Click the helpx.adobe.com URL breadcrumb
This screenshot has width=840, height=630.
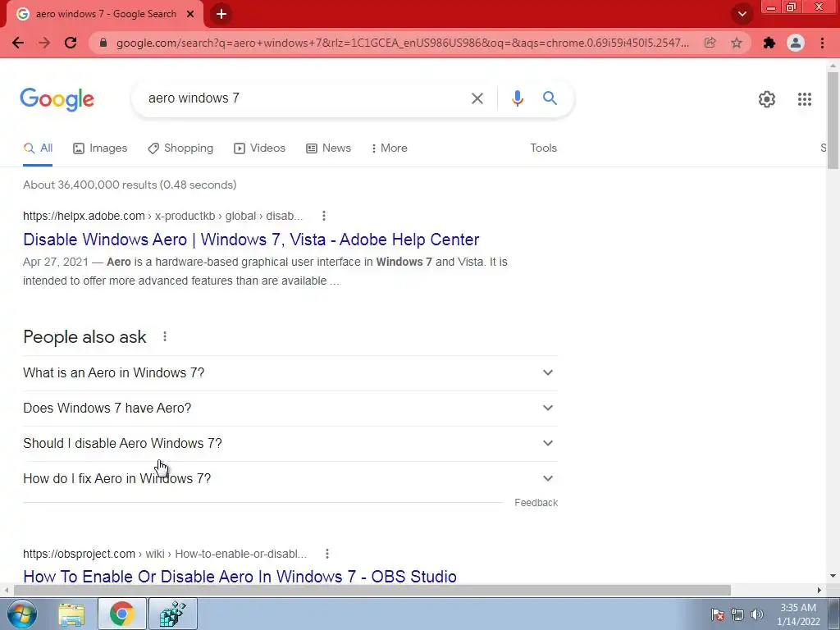tap(163, 216)
